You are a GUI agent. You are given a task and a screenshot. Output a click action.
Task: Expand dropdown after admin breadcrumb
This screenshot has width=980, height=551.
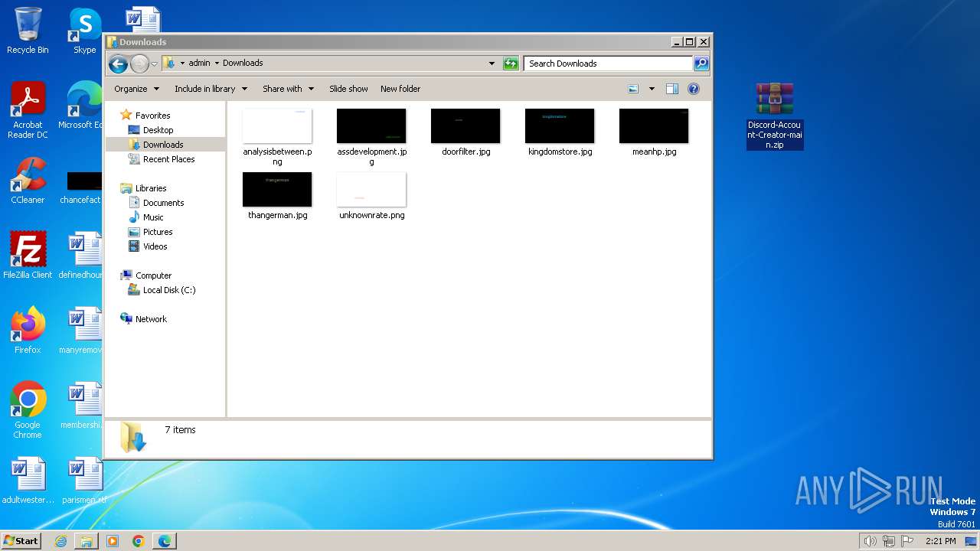[x=217, y=63]
